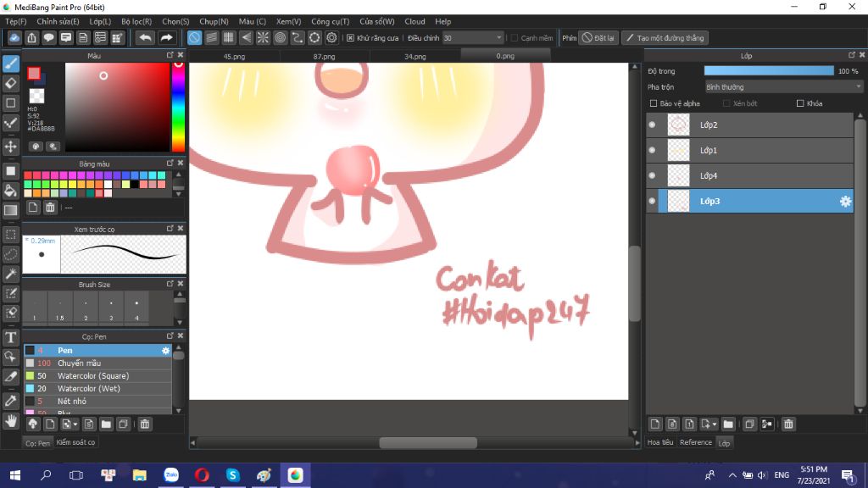This screenshot has width=868, height=488.
Task: Select the Hand tool
Action: tap(10, 421)
